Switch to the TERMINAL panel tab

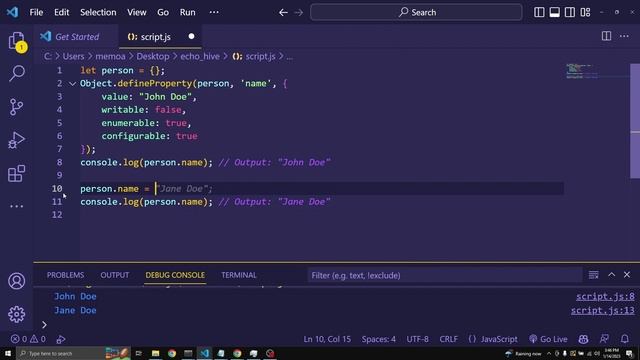point(239,275)
